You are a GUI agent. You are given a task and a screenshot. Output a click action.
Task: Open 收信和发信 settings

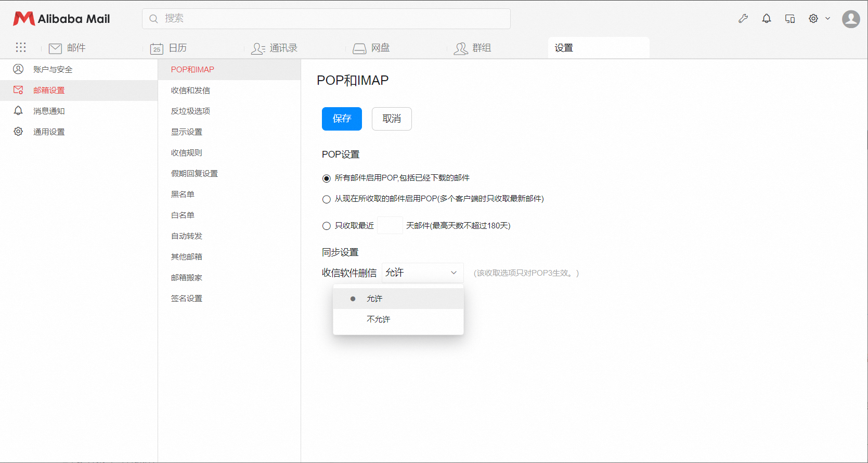click(229, 90)
